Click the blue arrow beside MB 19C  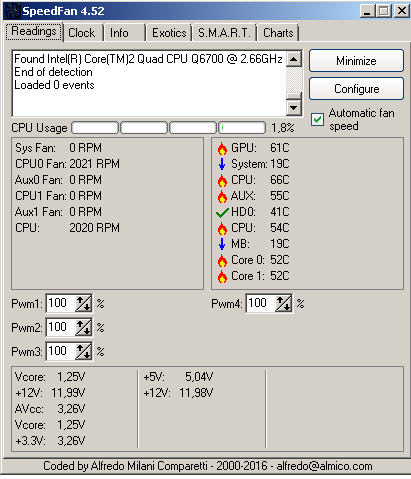coord(222,244)
